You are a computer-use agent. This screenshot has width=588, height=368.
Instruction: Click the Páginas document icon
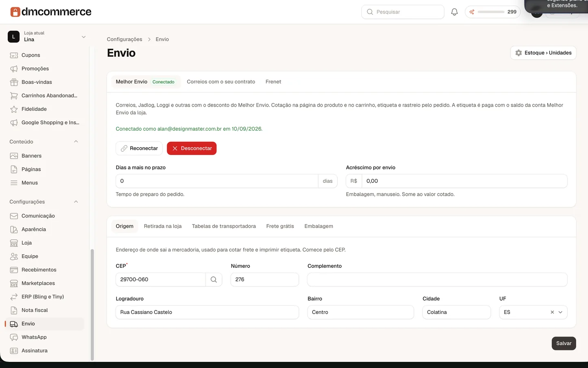[14, 169]
